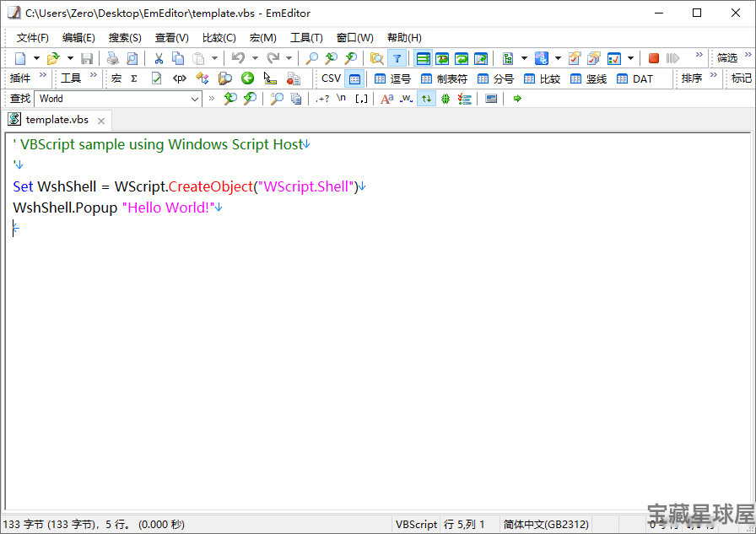Open the 编辑(E) menu
Screen dimensions: 756x534
point(78,38)
